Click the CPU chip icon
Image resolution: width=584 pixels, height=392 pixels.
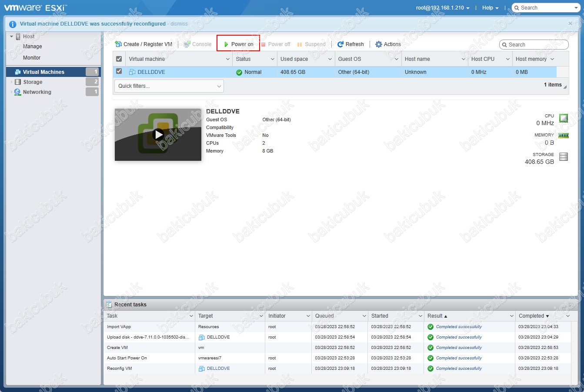click(564, 118)
